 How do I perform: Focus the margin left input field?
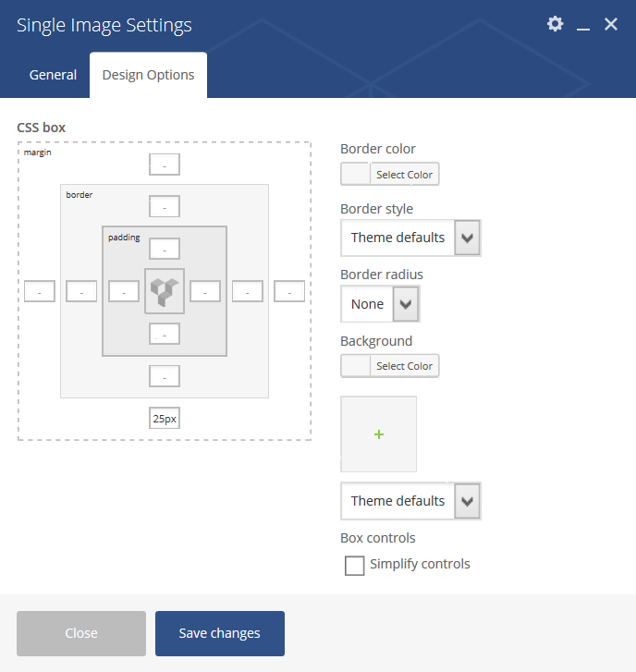click(x=40, y=291)
